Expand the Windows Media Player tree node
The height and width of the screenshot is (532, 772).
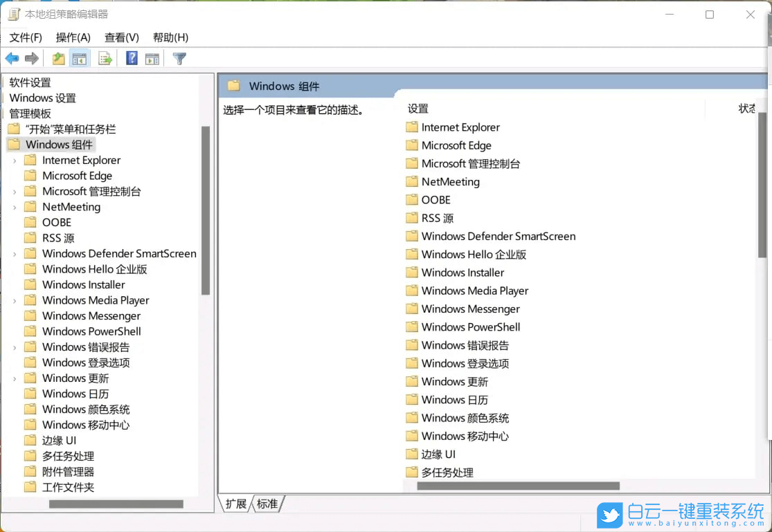click(15, 300)
